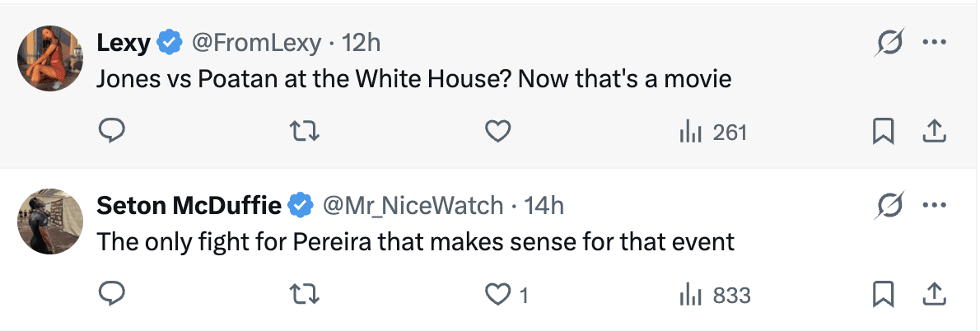Image resolution: width=980 pixels, height=331 pixels.
Task: Repost Seton McDuffie's tweet
Action: point(305,294)
